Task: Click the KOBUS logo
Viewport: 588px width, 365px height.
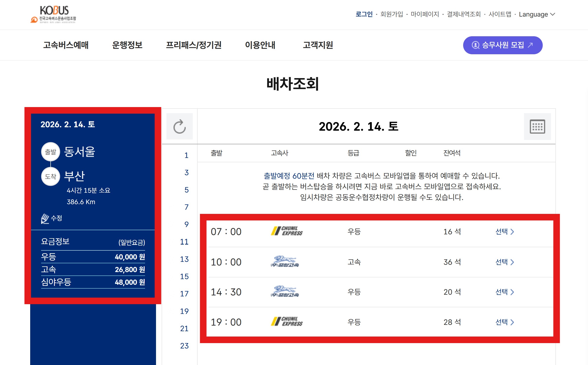Action: pos(54,15)
